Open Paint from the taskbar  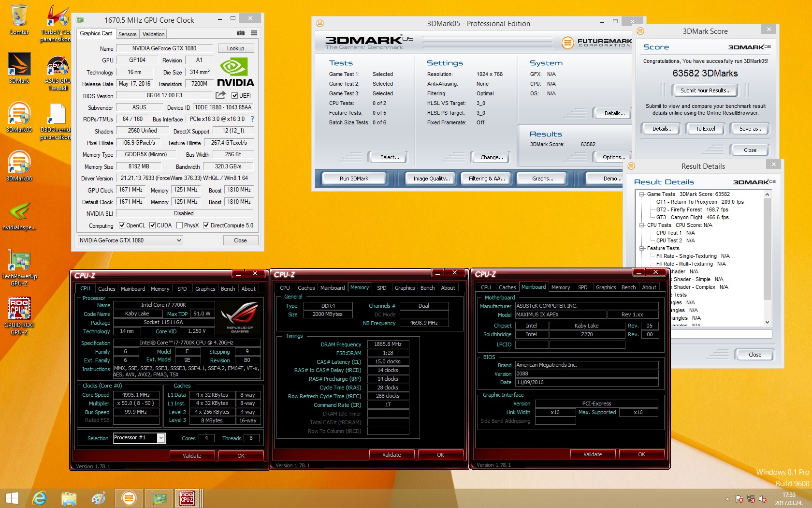99,498
